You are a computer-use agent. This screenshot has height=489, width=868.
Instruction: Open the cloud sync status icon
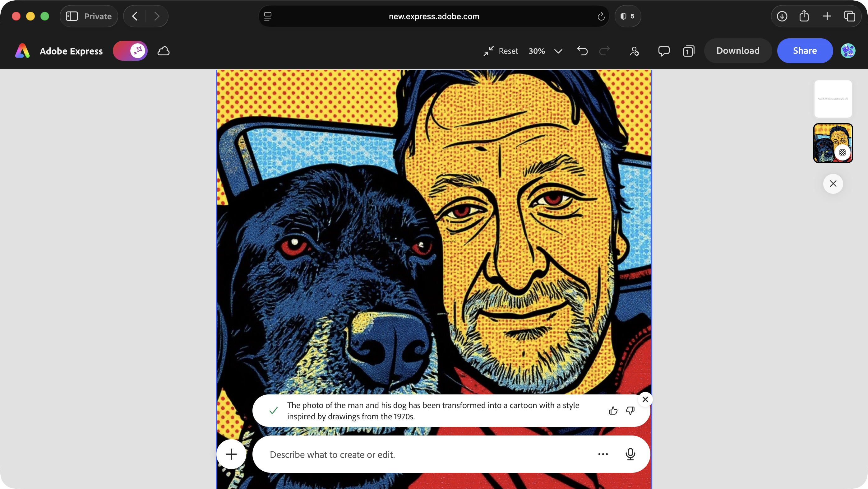click(x=164, y=51)
